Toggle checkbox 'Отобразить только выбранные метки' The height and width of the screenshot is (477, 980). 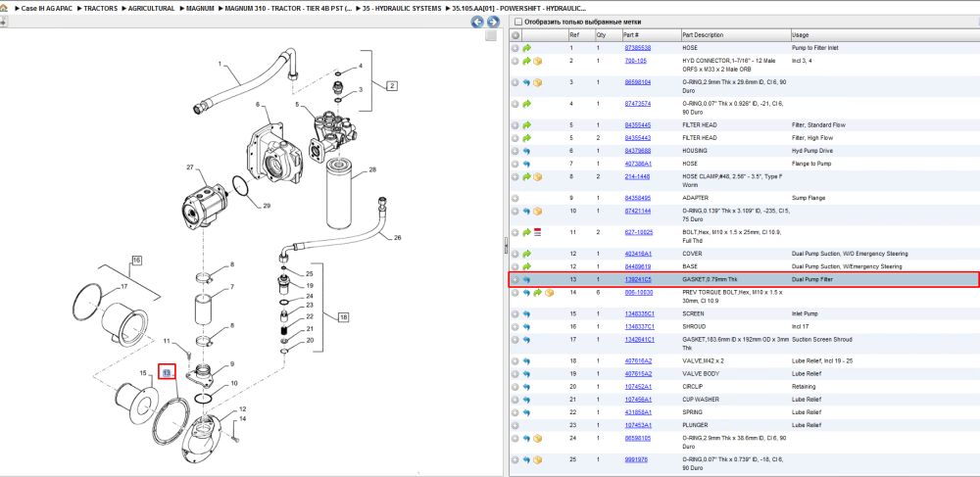pos(517,22)
